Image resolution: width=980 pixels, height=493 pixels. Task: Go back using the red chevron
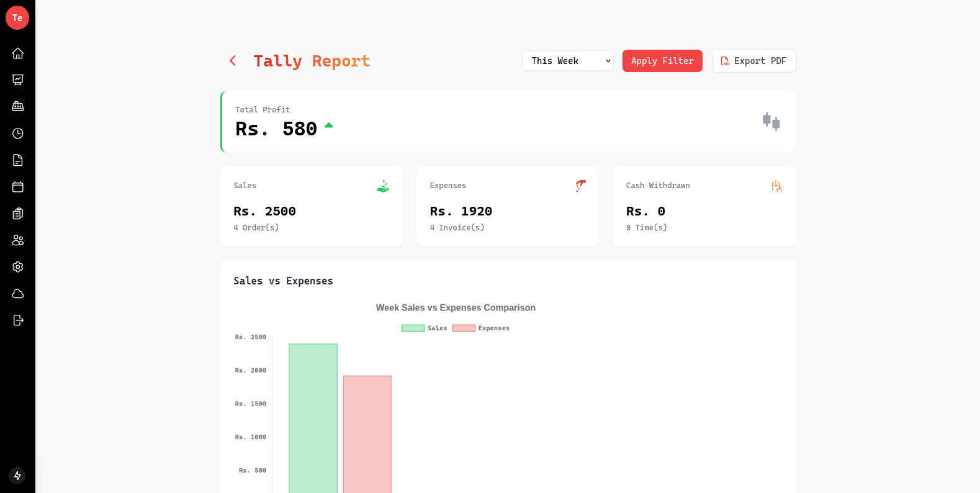point(233,61)
